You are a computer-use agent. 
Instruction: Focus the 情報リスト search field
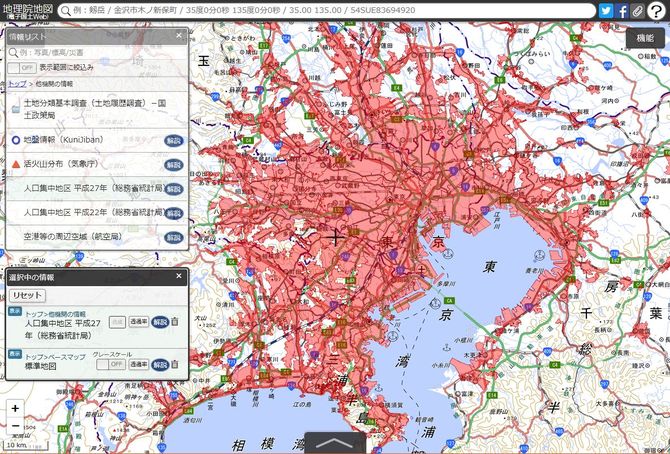click(x=97, y=53)
